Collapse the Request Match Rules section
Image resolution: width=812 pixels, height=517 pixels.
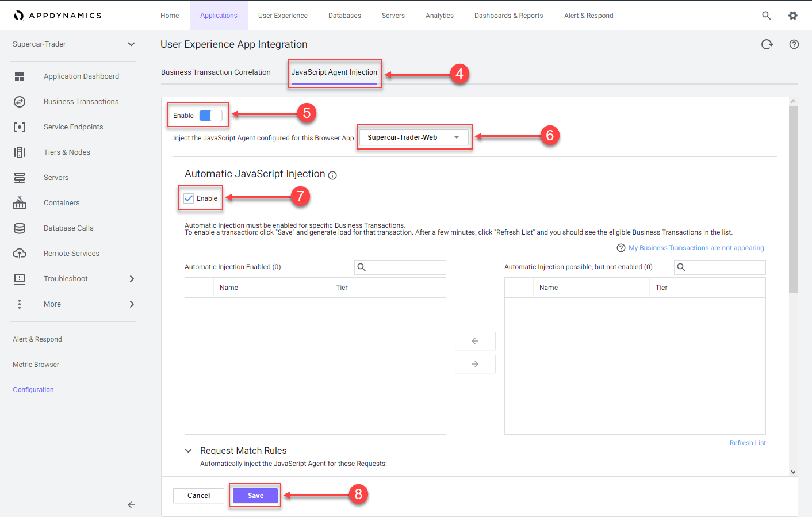(x=188, y=451)
